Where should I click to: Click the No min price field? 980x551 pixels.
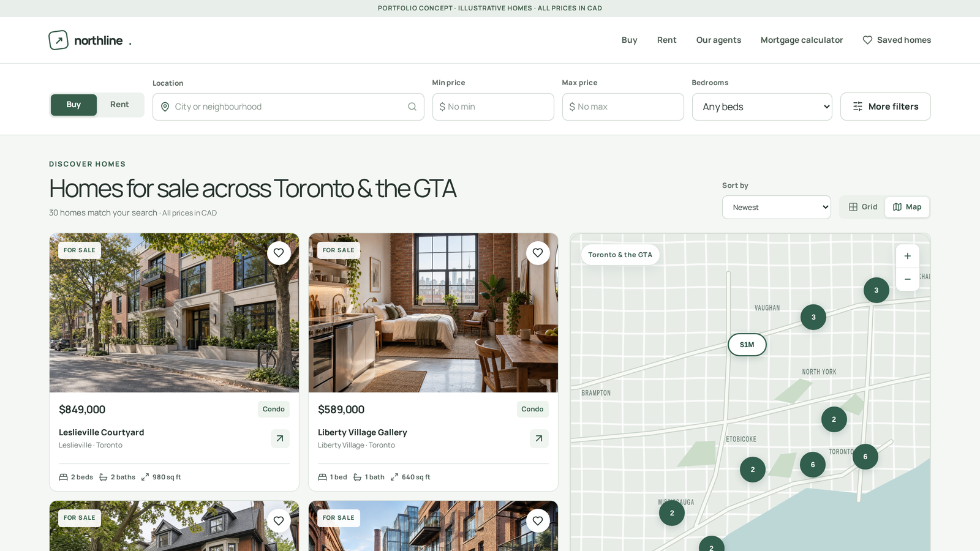493,107
